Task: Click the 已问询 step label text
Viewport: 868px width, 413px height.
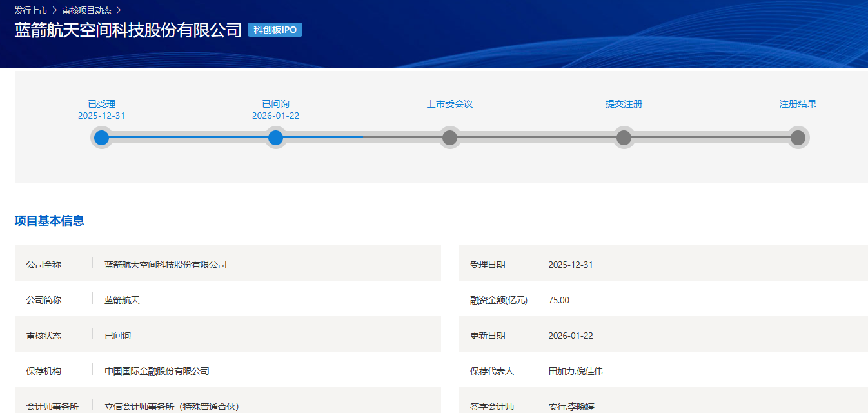Action: [x=275, y=104]
